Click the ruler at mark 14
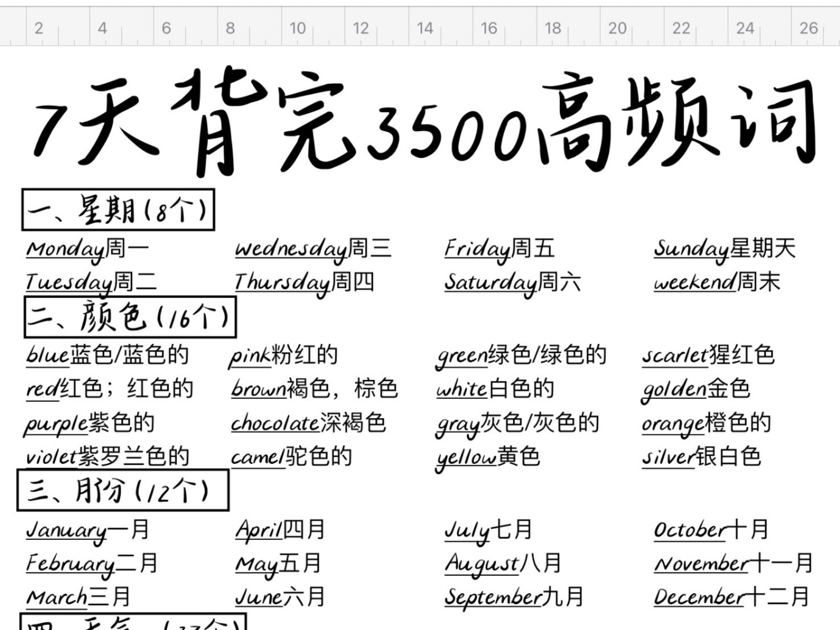The image size is (840, 630). pos(424,28)
